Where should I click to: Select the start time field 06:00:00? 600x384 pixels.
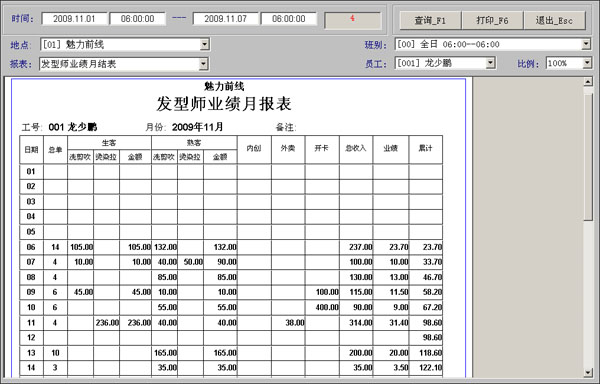(138, 19)
